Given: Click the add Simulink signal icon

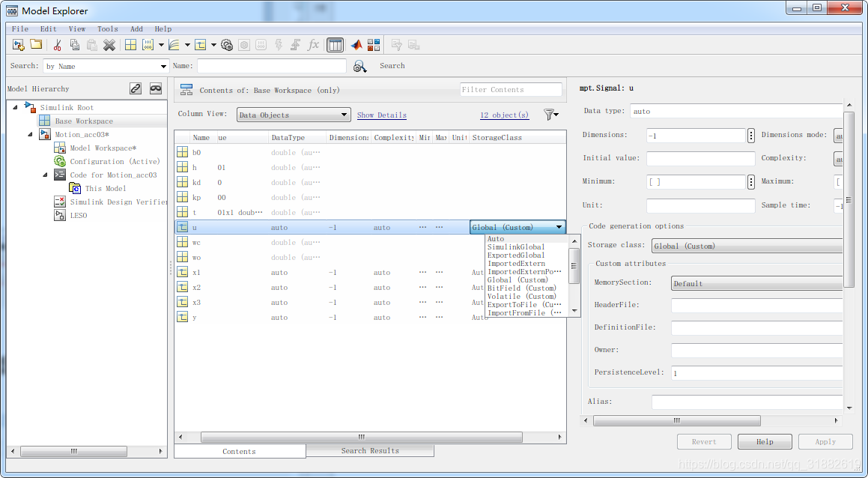Looking at the screenshot, I should point(174,45).
